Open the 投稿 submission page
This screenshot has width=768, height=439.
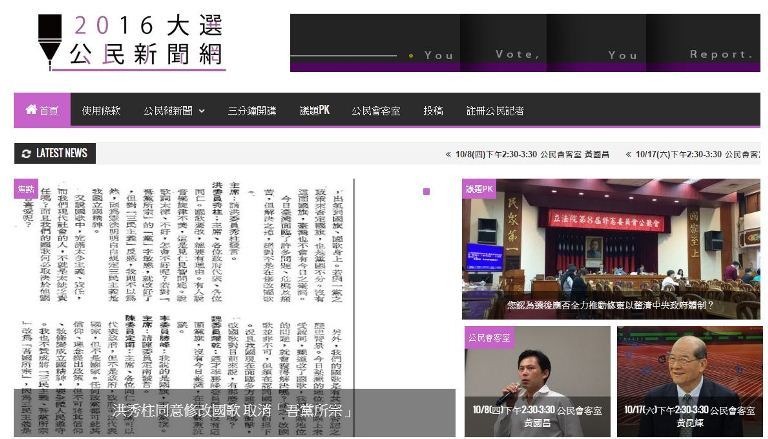pyautogui.click(x=433, y=110)
